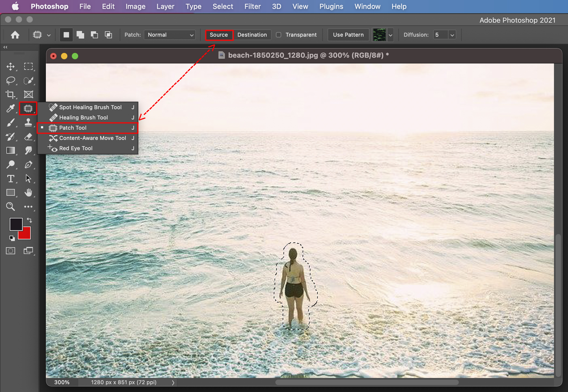Open the Patch mode Normal dropdown
The height and width of the screenshot is (392, 568).
[170, 35]
